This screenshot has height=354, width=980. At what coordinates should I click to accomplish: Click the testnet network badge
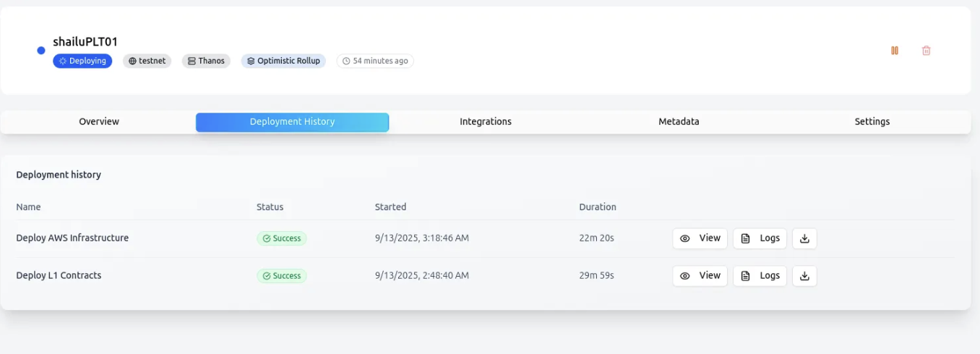[x=147, y=61]
